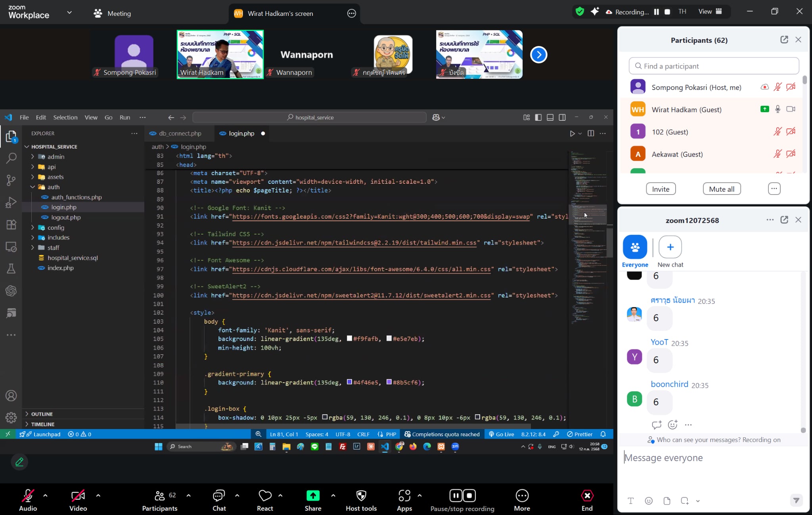Click the chat messages scrollbar thumb
Image resolution: width=812 pixels, height=515 pixels.
tap(803, 430)
